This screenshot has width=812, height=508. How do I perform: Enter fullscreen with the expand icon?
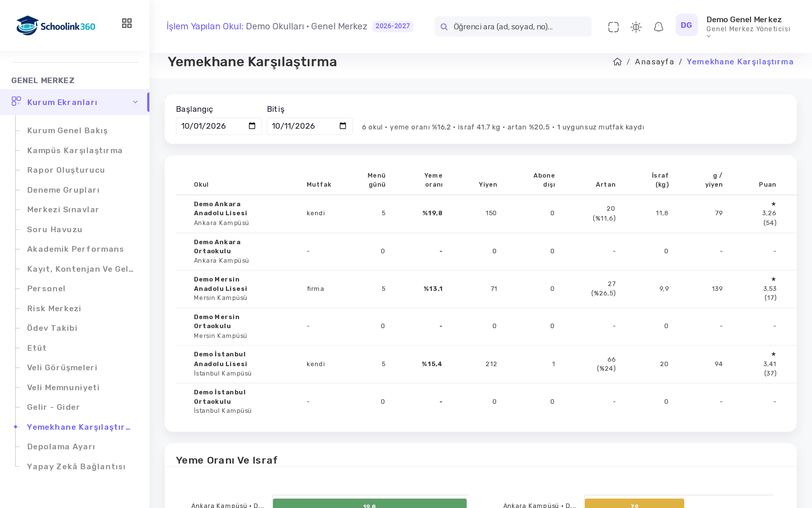click(613, 27)
